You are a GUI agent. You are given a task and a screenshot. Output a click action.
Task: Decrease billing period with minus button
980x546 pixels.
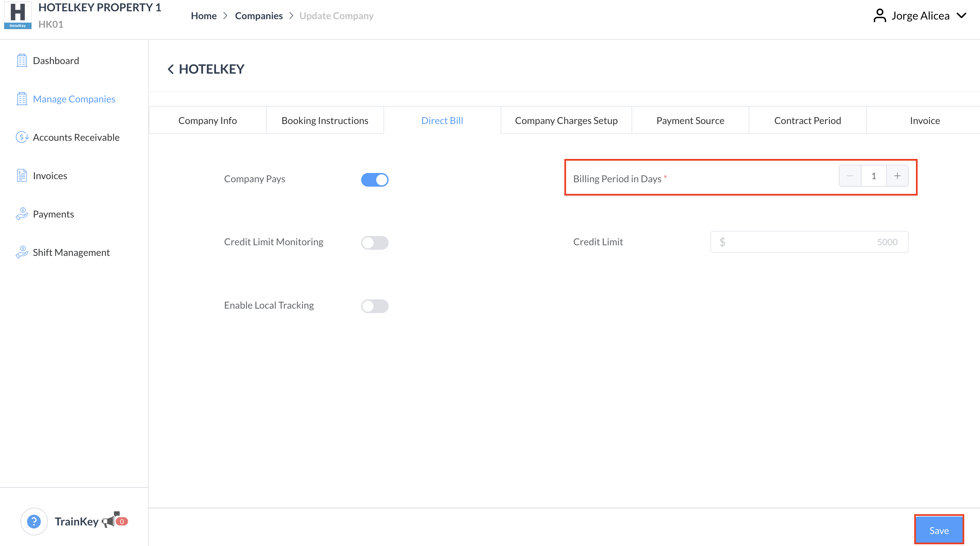click(x=849, y=176)
